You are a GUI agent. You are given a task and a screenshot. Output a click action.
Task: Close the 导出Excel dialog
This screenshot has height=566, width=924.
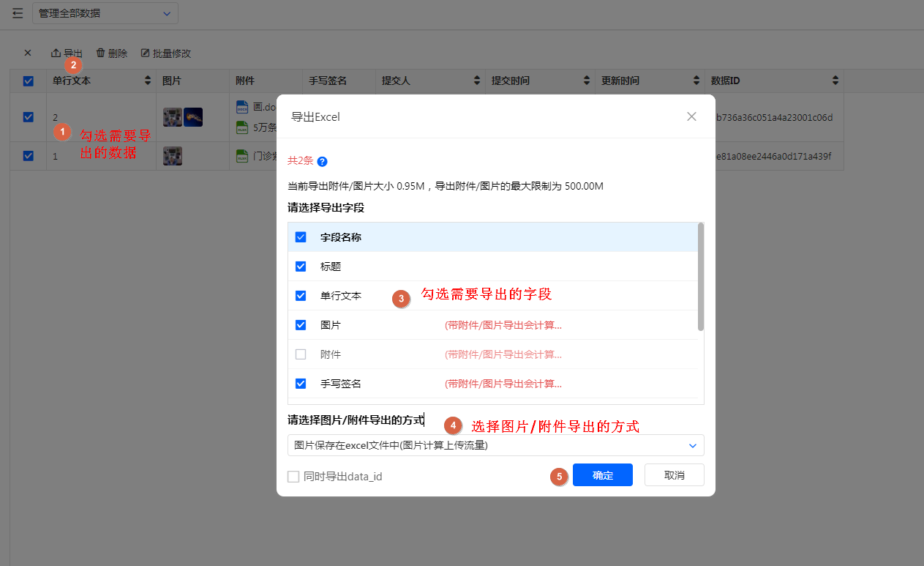click(691, 116)
